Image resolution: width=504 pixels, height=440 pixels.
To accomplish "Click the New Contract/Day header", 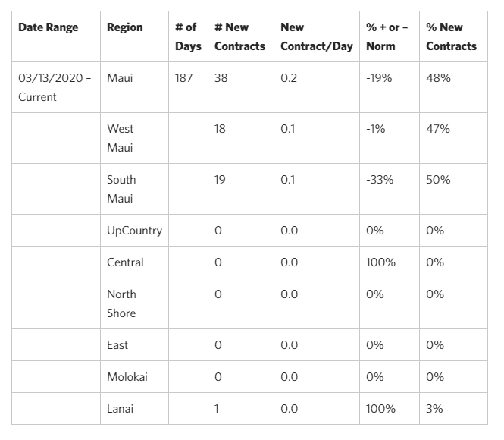I will 317,36.
